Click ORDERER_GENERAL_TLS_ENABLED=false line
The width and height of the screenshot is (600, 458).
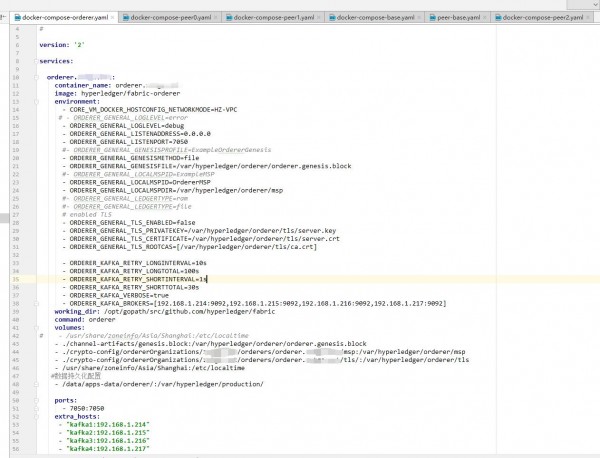coord(129,223)
